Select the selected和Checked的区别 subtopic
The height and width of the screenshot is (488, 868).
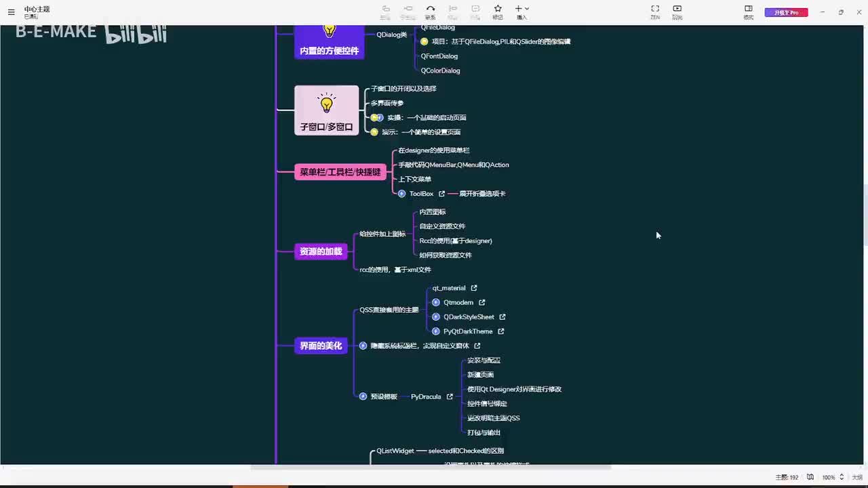pyautogui.click(x=466, y=451)
